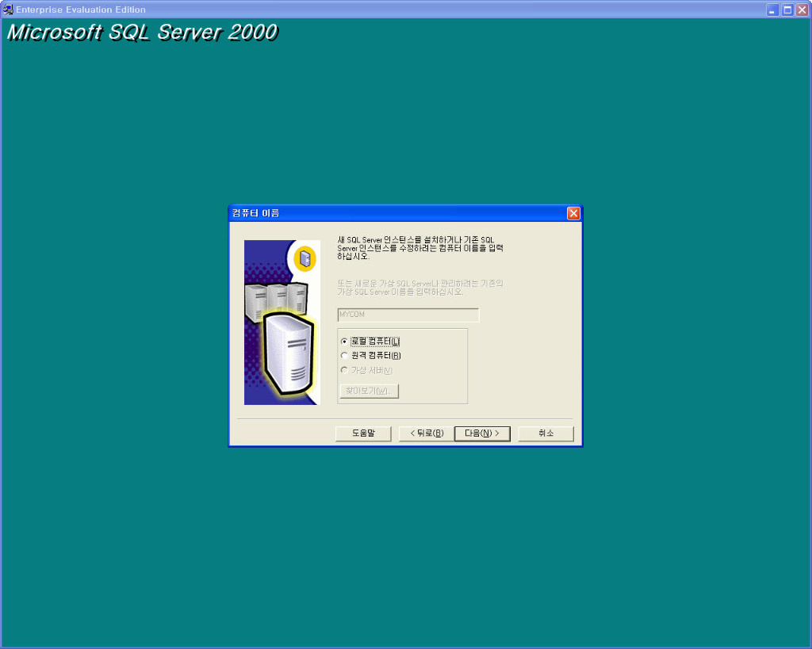Click the 컴퓨터 이름 dialog title text
Viewport: 812px width, 649px height.
coord(256,213)
